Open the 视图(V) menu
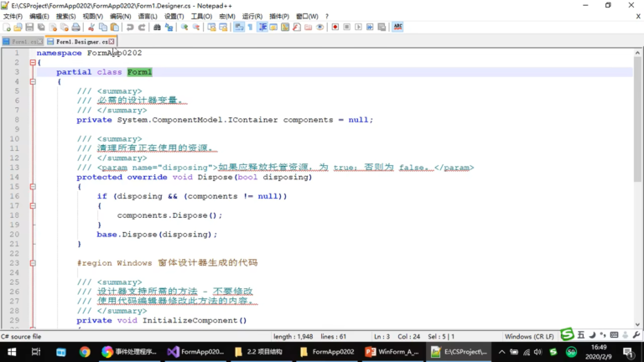The image size is (644, 362). point(93,17)
